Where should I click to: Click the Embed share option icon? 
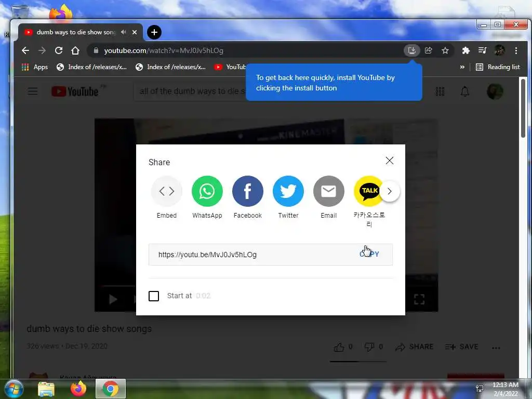tap(167, 191)
